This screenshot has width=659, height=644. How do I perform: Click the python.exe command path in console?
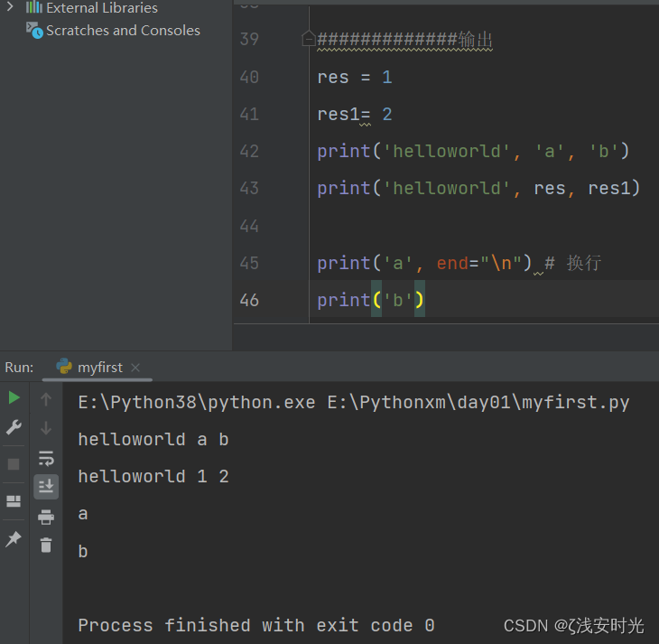coord(354,403)
